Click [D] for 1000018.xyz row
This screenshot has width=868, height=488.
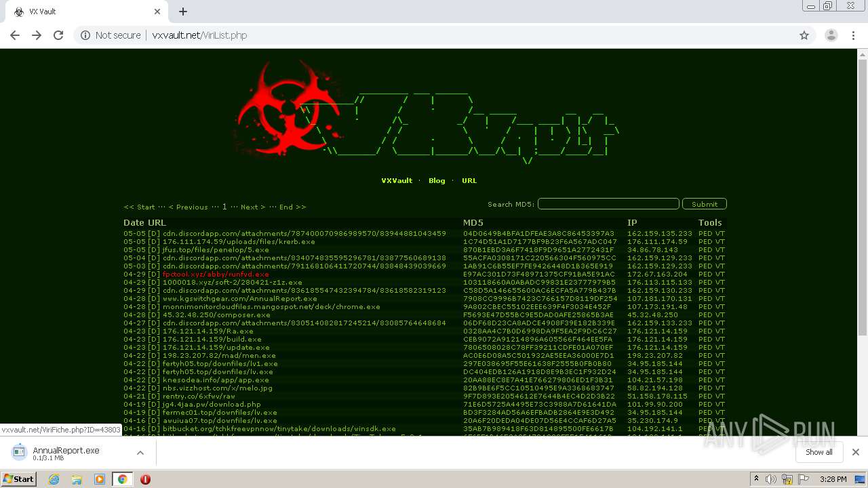154,282
